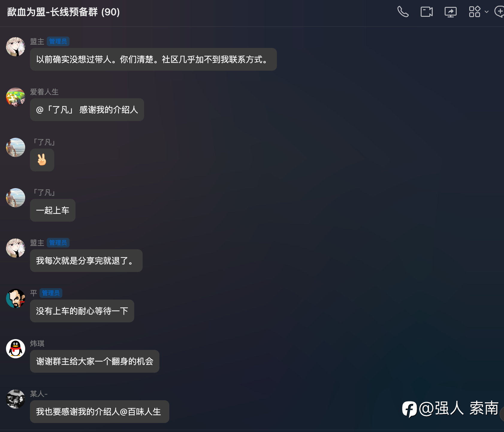The image size is (504, 432).
Task: Click 爱着人生's colorful avatar
Action: point(16,97)
